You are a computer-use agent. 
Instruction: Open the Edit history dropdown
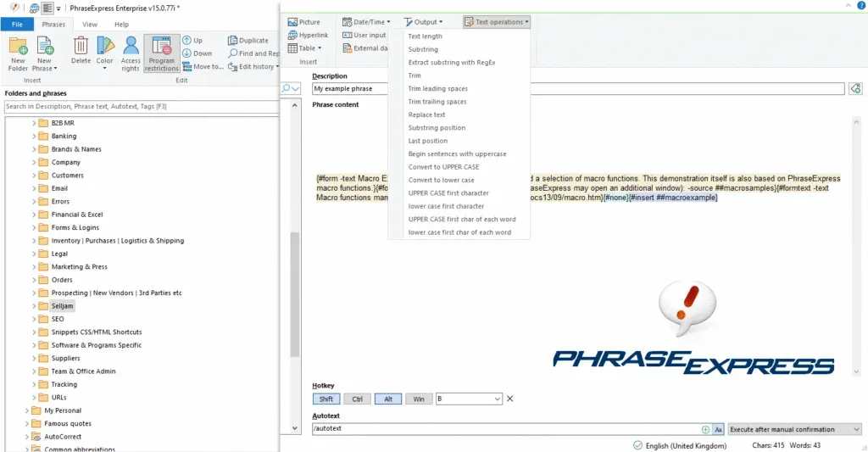pos(253,66)
